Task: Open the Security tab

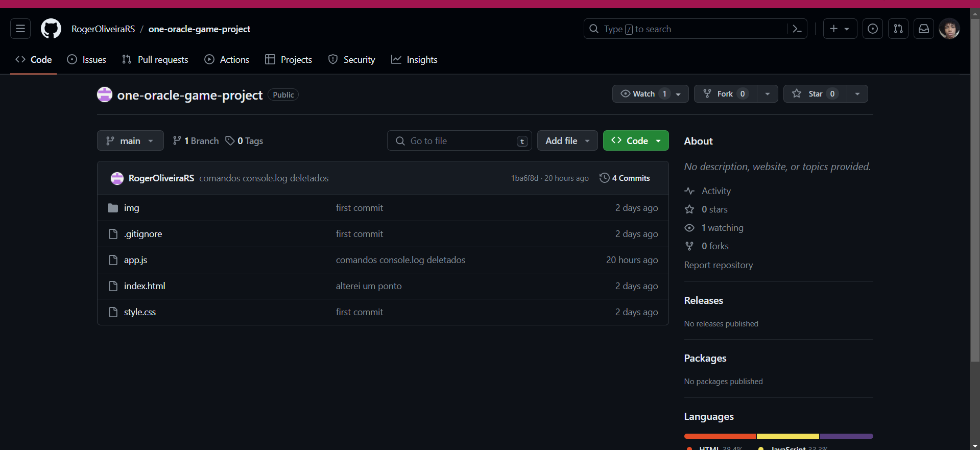Action: 351,60
